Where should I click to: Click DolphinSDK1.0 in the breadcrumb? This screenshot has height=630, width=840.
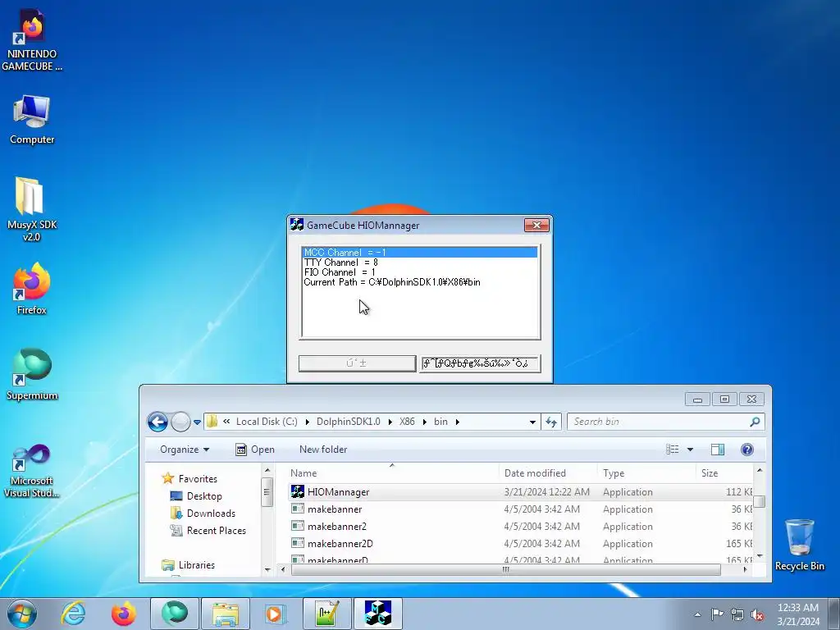pyautogui.click(x=348, y=422)
